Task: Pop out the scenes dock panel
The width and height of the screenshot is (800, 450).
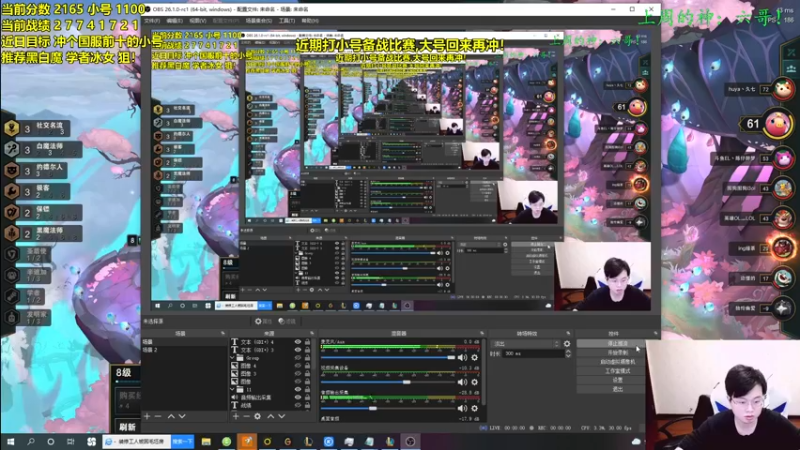Action: [222, 333]
